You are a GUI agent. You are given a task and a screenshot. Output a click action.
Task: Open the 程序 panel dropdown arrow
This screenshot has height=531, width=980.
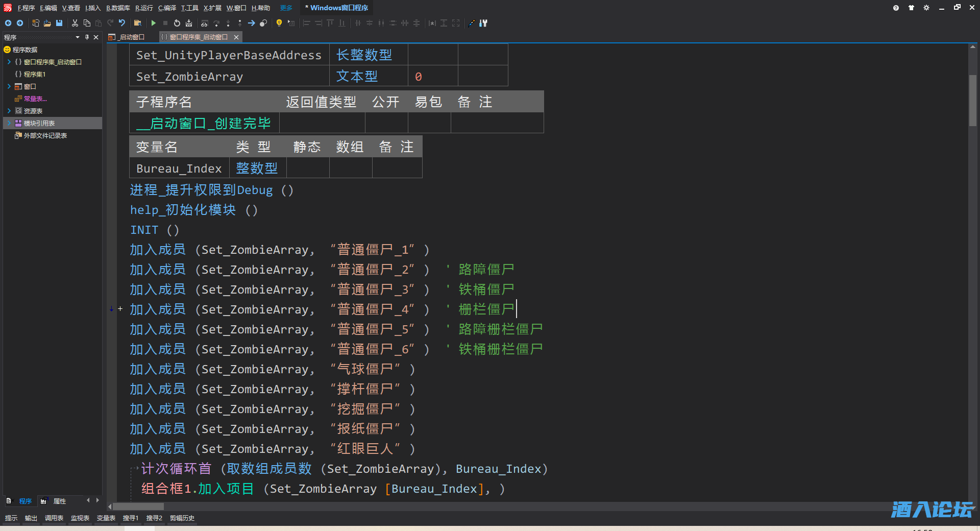tap(78, 37)
